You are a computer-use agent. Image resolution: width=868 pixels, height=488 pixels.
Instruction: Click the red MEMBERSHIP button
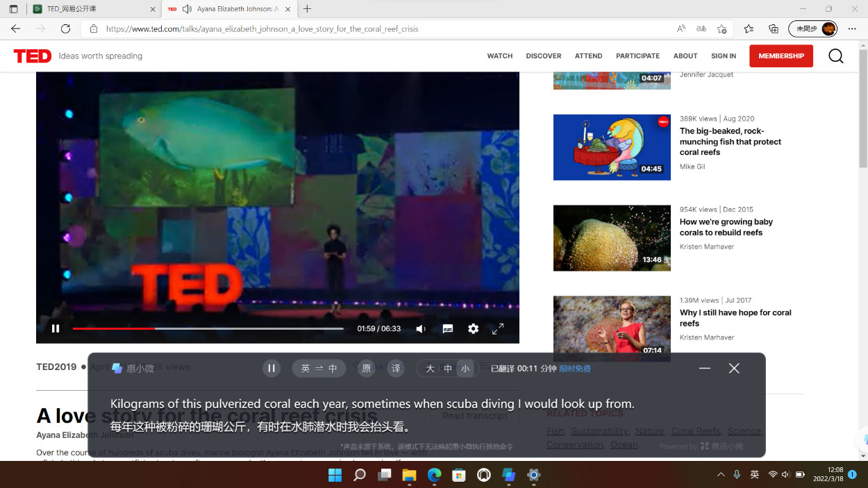coord(781,56)
